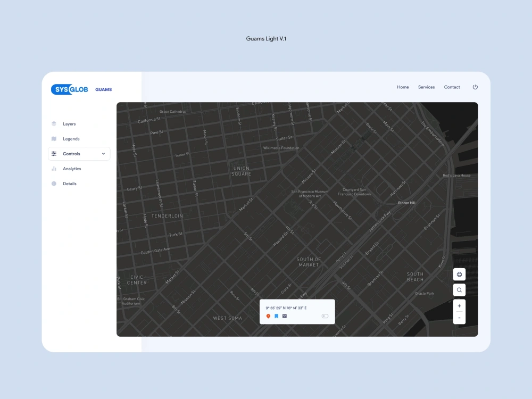Click the print map icon button
532x399 pixels.
pyautogui.click(x=459, y=274)
